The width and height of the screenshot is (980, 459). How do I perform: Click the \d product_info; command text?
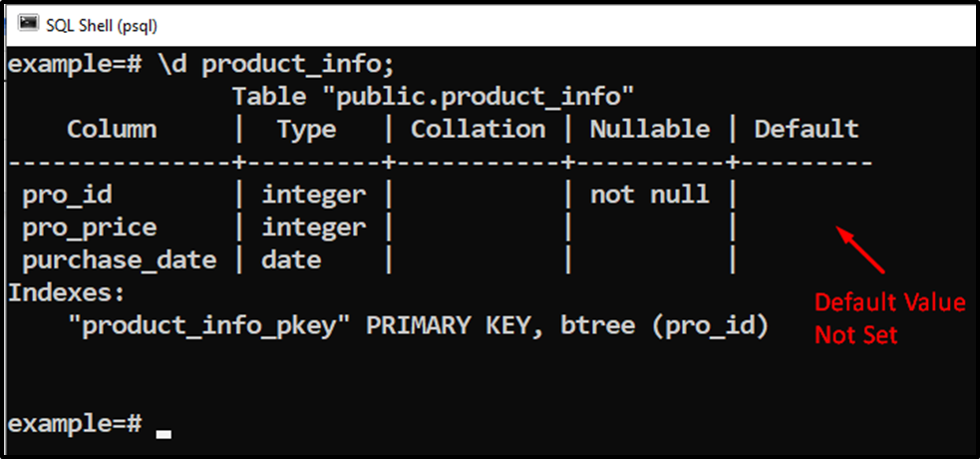278,65
